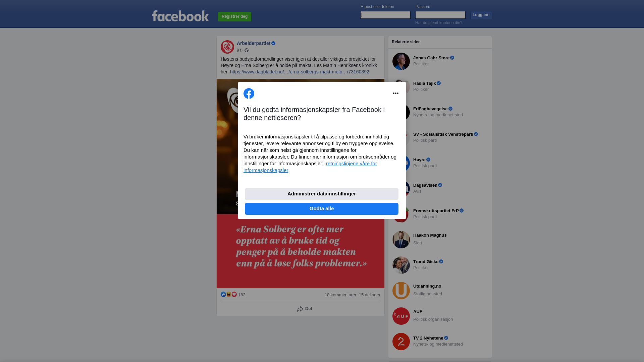
Task: Click the Facebook logo in header
Action: [x=180, y=16]
